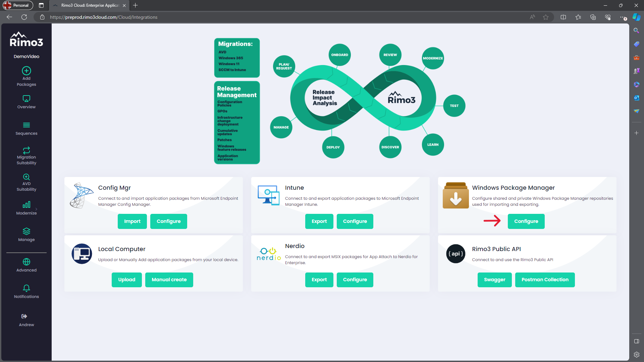This screenshot has height=362, width=644.
Task: Open Notifications from the sidebar
Action: tap(26, 292)
